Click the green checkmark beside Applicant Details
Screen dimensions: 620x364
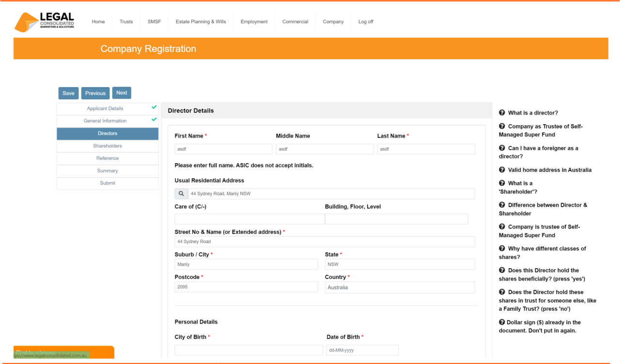tap(154, 107)
